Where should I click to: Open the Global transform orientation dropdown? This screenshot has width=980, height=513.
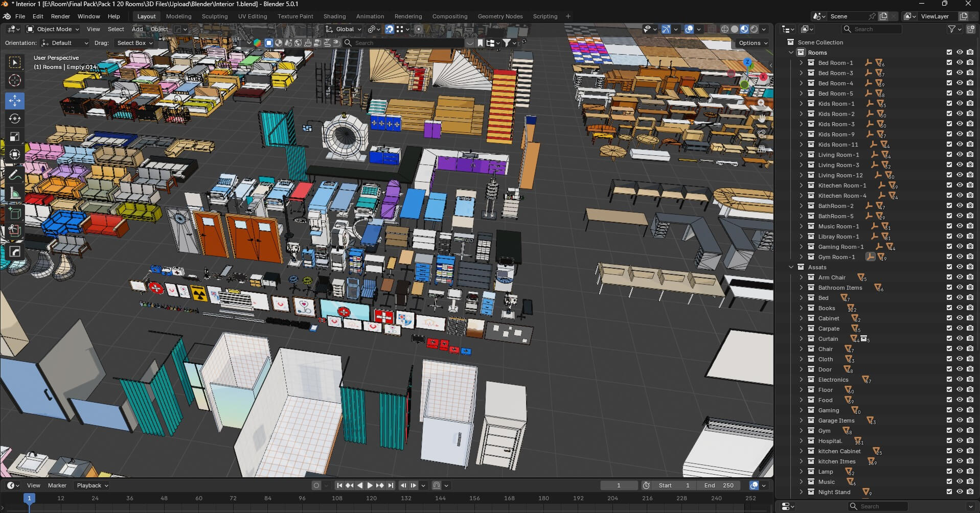[x=344, y=29]
